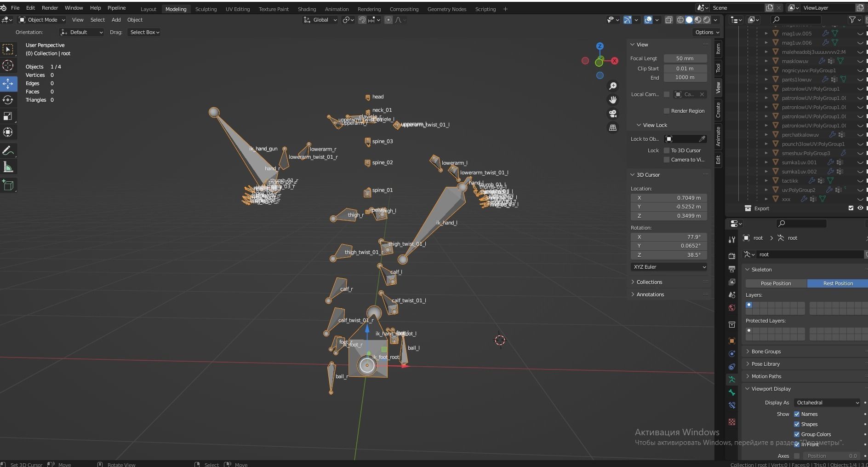
Task: Click the armature name field 'root'
Action: click(x=810, y=254)
